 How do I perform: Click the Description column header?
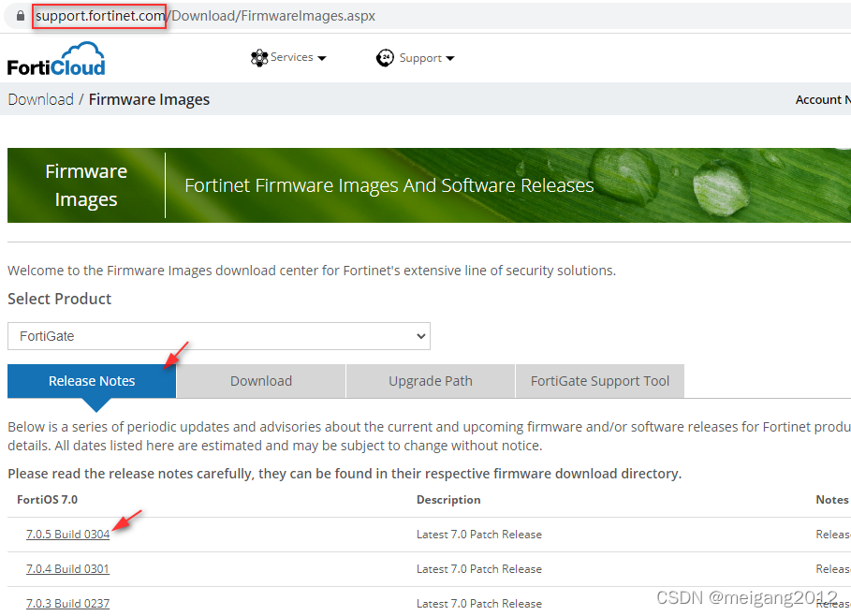coord(448,499)
